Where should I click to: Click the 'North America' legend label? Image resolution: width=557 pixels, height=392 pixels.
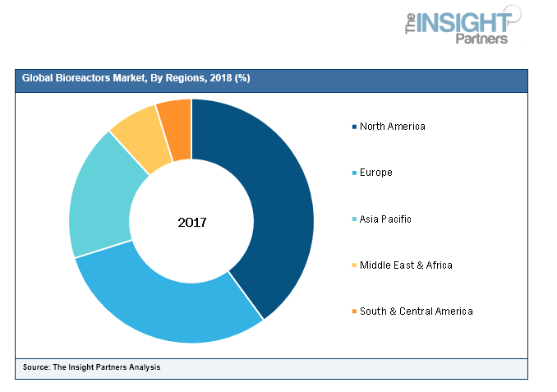pyautogui.click(x=392, y=127)
